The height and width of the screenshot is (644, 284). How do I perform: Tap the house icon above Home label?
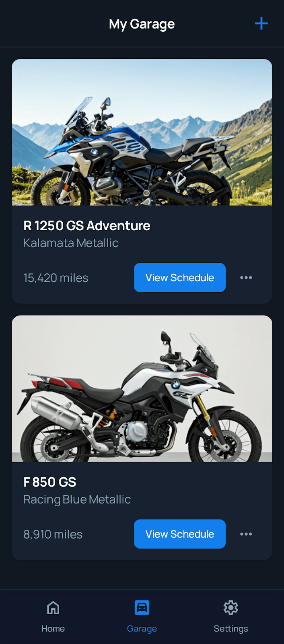point(53,608)
